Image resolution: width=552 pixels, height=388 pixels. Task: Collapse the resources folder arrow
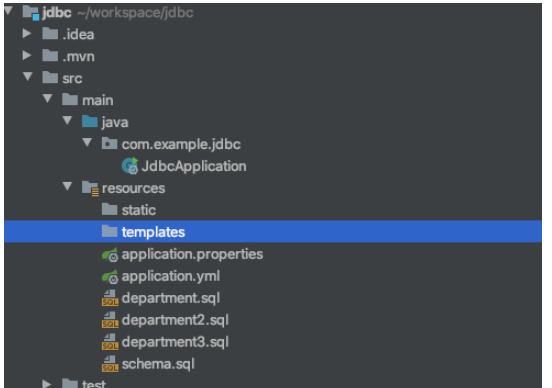tap(67, 186)
